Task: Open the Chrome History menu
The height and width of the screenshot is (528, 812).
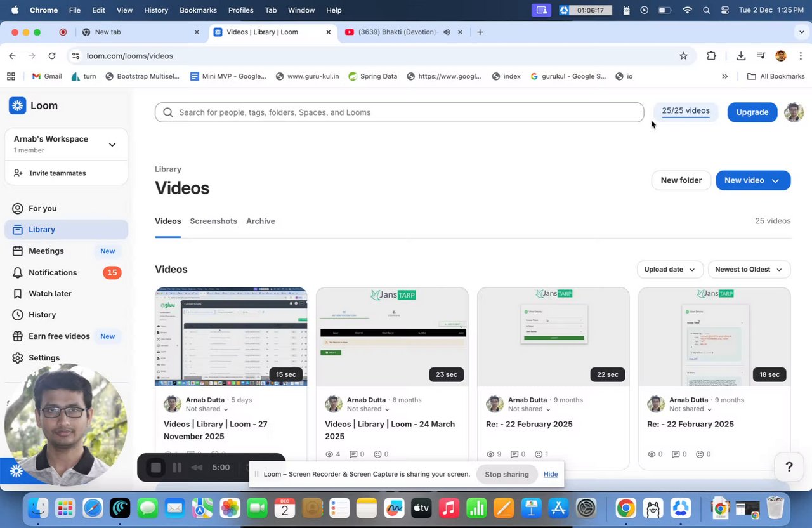Action: coord(156,10)
